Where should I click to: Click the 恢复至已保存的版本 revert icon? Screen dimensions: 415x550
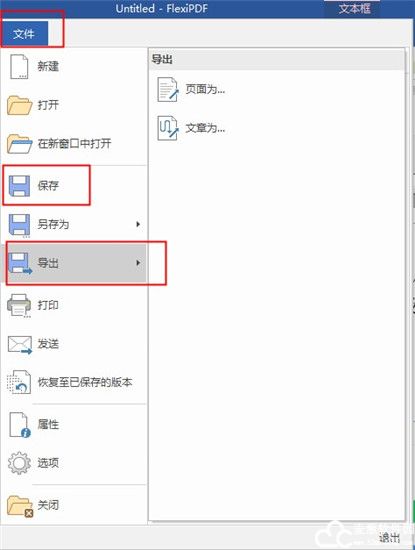19,382
